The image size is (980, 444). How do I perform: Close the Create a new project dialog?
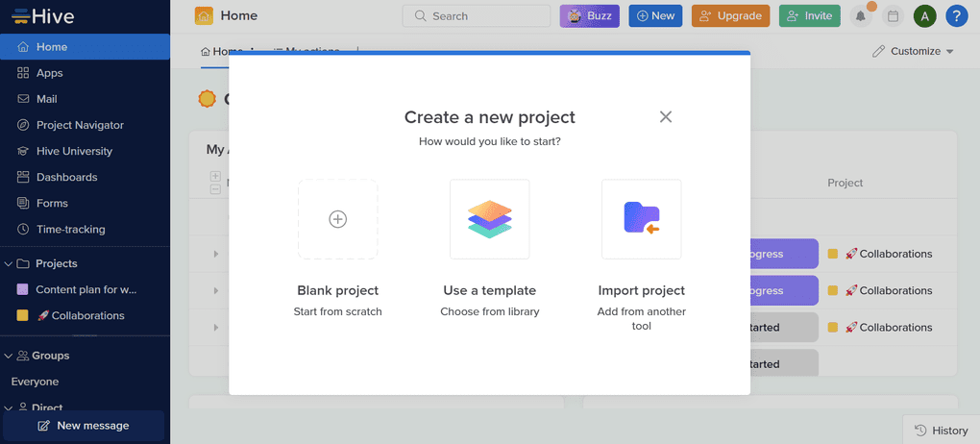coord(666,117)
